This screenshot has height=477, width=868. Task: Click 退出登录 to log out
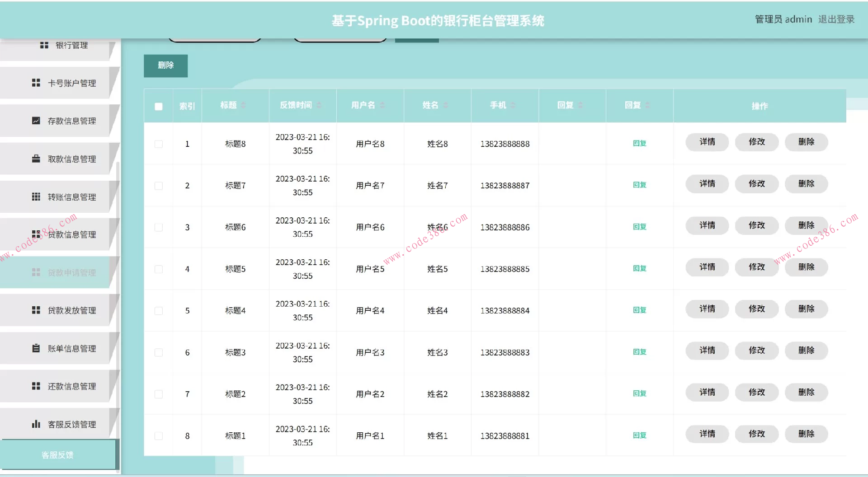837,19
